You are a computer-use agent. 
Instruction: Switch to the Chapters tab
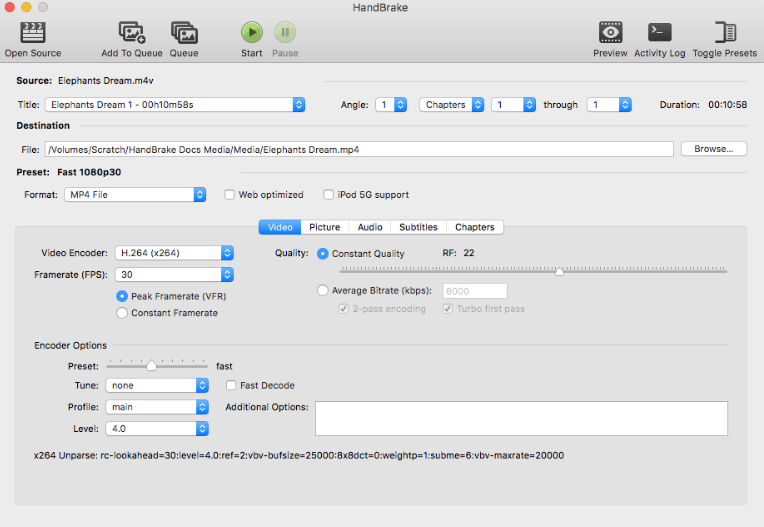click(x=475, y=227)
